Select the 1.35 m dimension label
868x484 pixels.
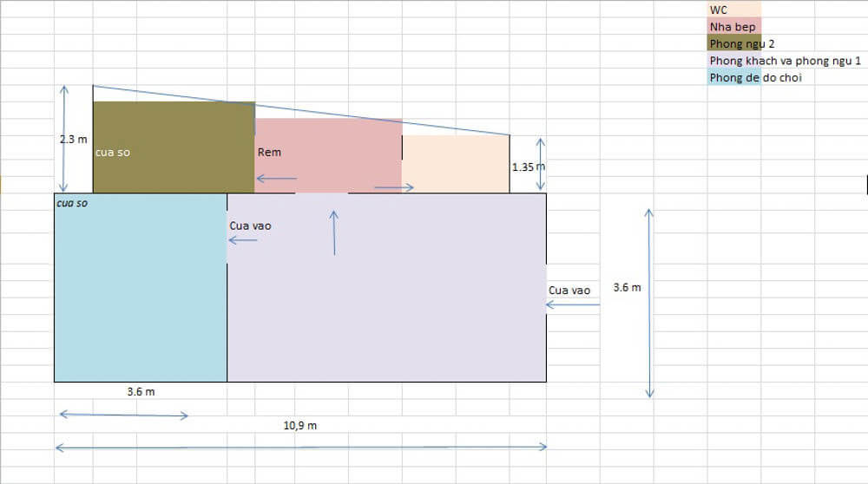(528, 167)
